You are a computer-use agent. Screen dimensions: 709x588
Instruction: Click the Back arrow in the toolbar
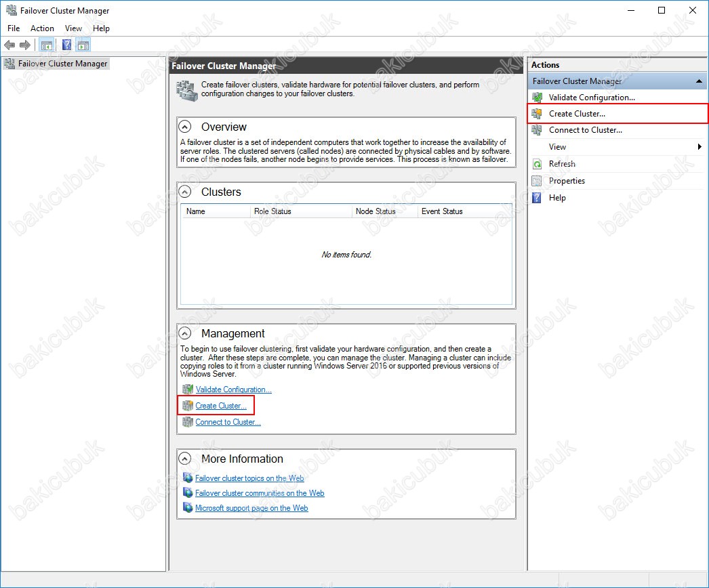(x=9, y=45)
